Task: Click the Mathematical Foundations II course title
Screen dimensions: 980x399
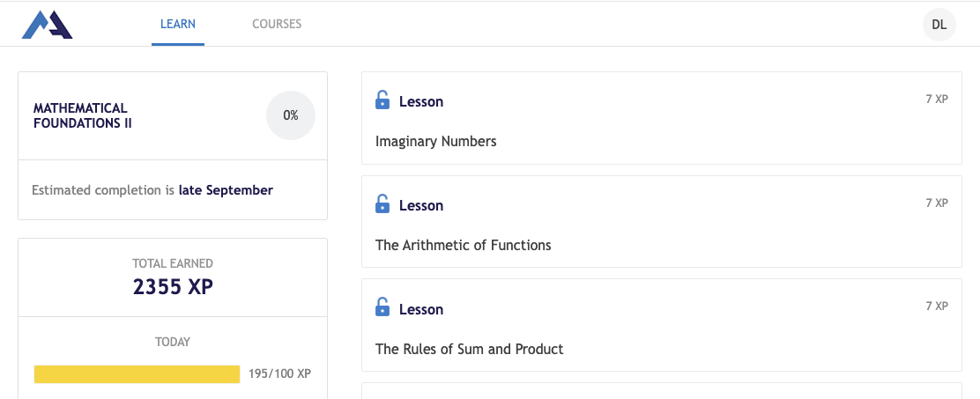Action: (x=83, y=115)
